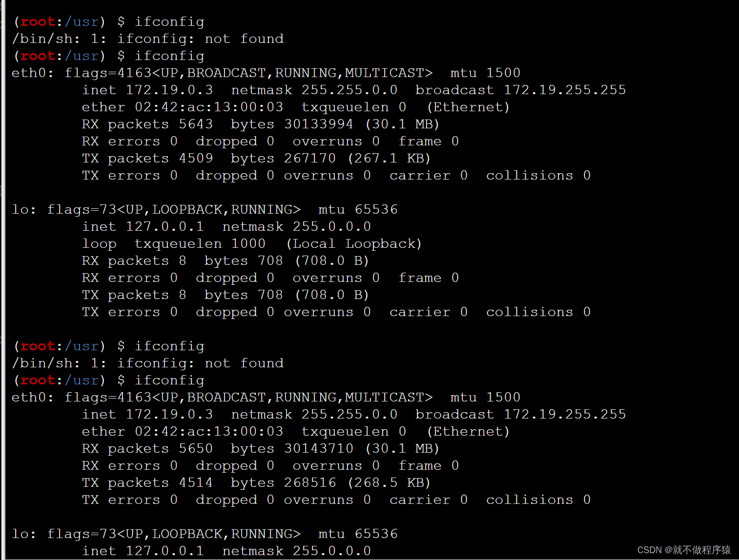Image resolution: width=739 pixels, height=560 pixels.
Task: Click the second 'ifconfig: not found' error line
Action: [148, 363]
